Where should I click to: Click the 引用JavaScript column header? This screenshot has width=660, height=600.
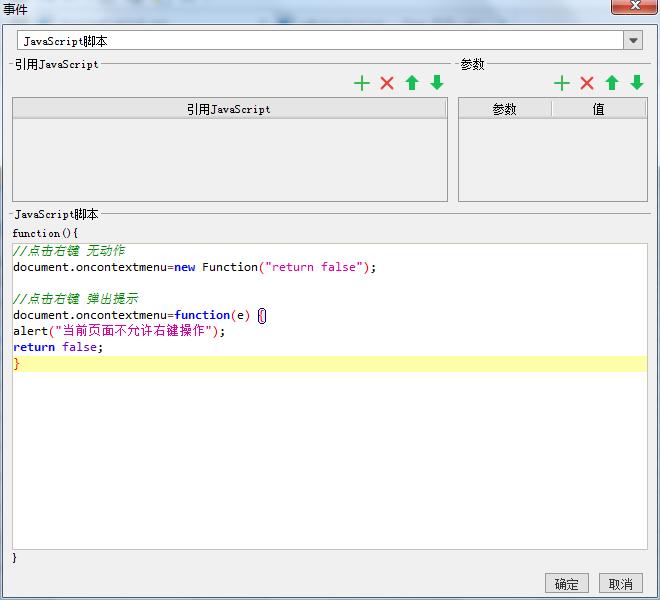point(229,109)
